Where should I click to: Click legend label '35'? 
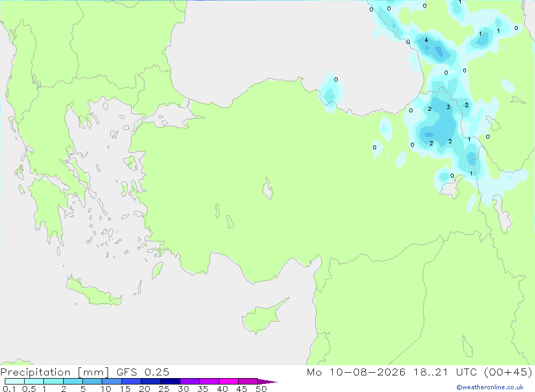coord(203,389)
